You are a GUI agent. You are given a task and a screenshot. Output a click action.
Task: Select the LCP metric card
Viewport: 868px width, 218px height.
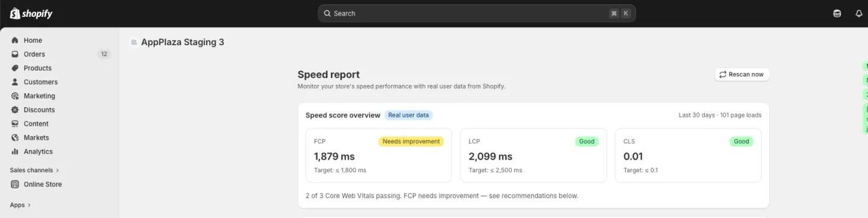click(x=533, y=155)
